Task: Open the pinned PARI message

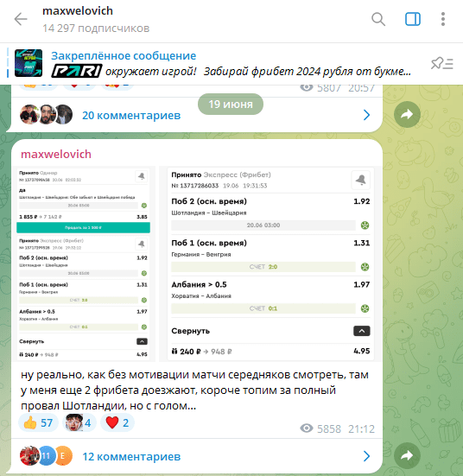Action: (231, 64)
